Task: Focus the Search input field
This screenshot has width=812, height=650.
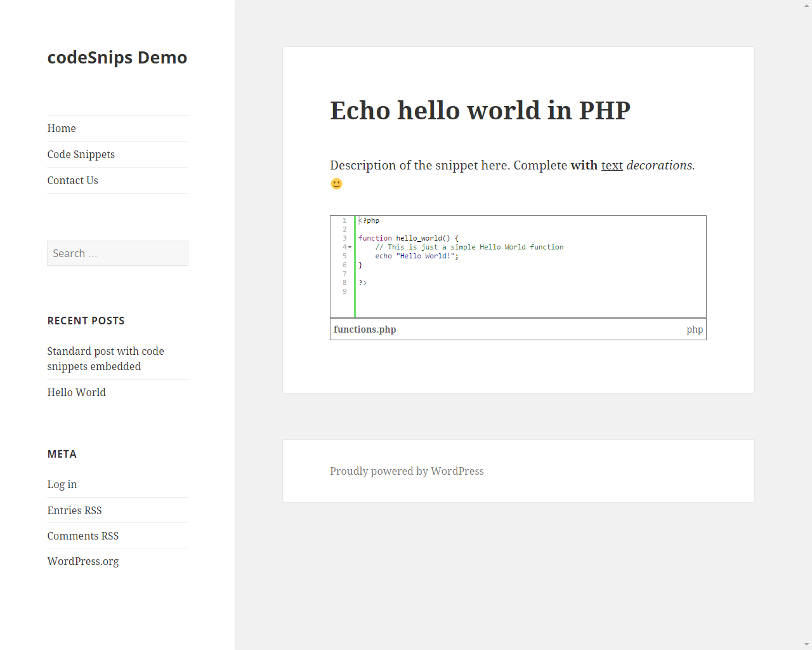Action: (x=117, y=253)
